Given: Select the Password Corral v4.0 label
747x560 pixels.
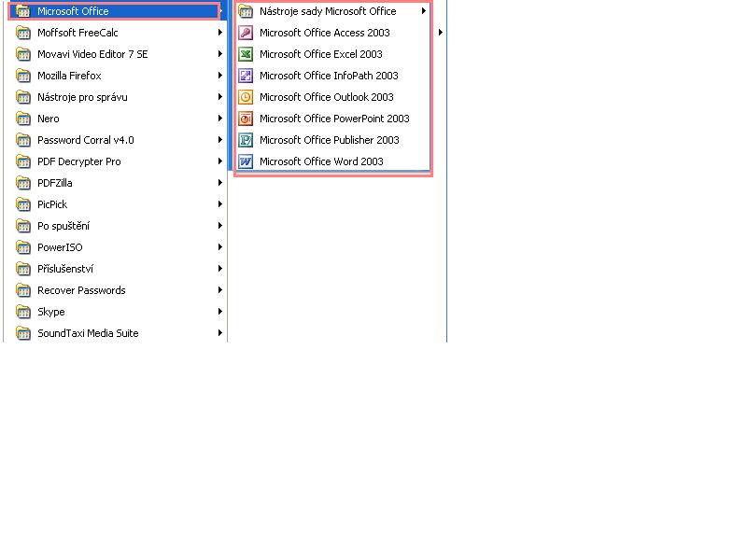Looking at the screenshot, I should click(x=86, y=140).
